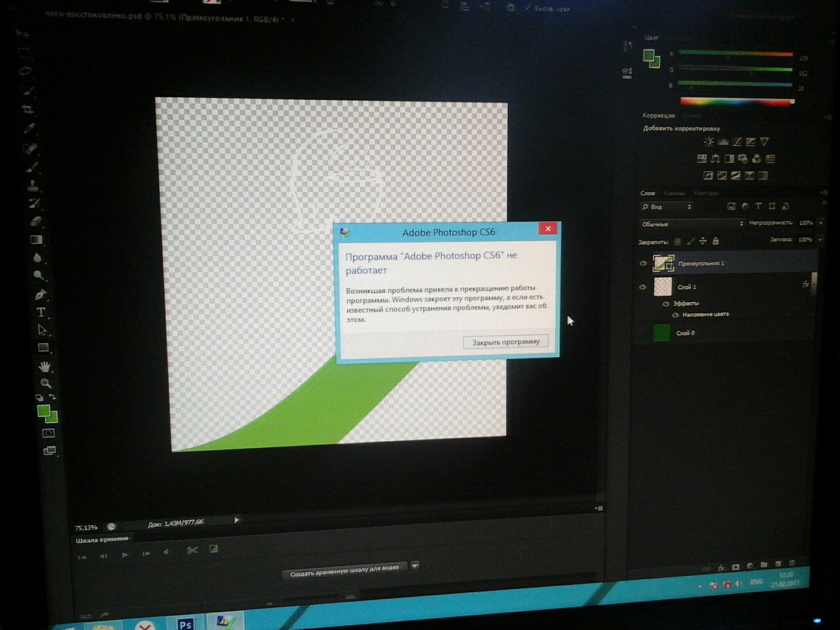Select the Слой 0 layer thumbnail

661,333
